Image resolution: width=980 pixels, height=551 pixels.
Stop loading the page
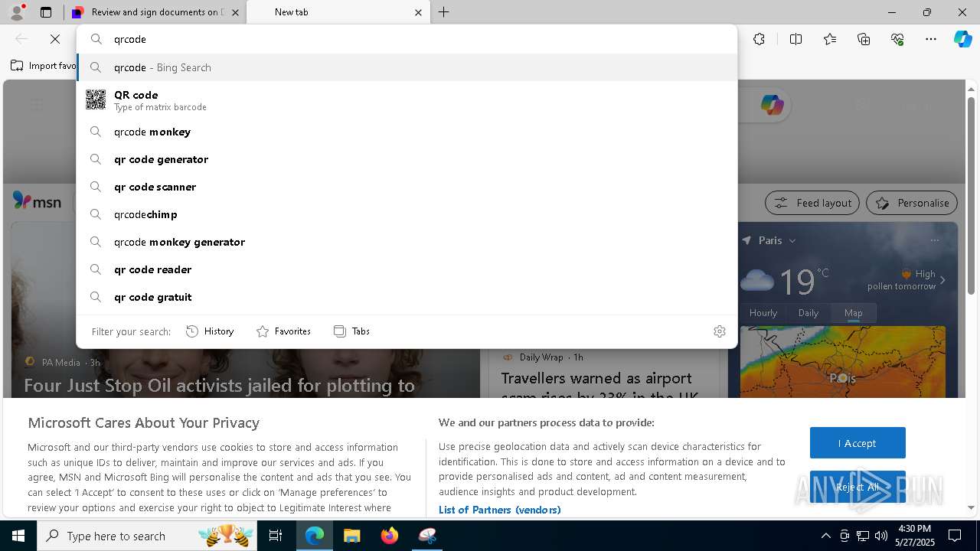tap(55, 39)
